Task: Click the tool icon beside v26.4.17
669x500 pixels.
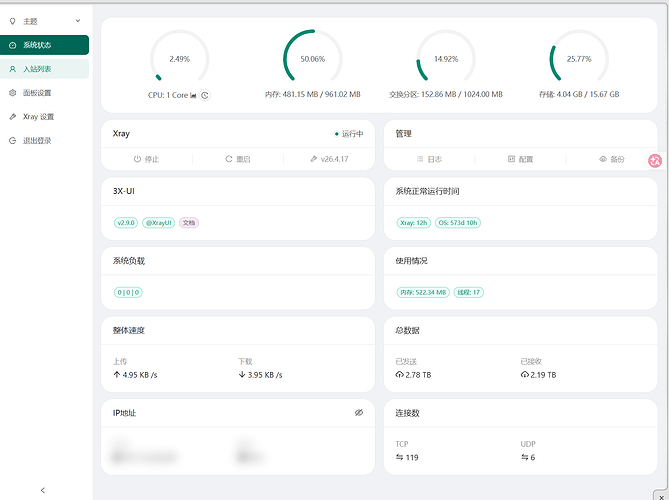Action: [x=314, y=159]
